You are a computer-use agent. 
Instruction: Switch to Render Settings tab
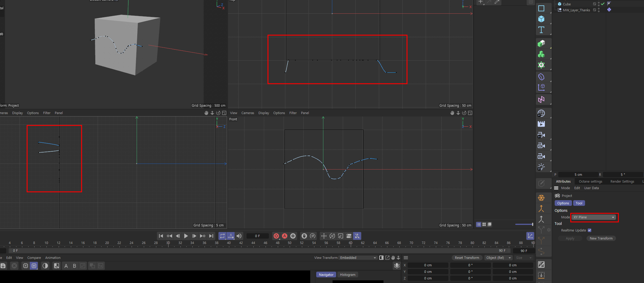coord(622,181)
